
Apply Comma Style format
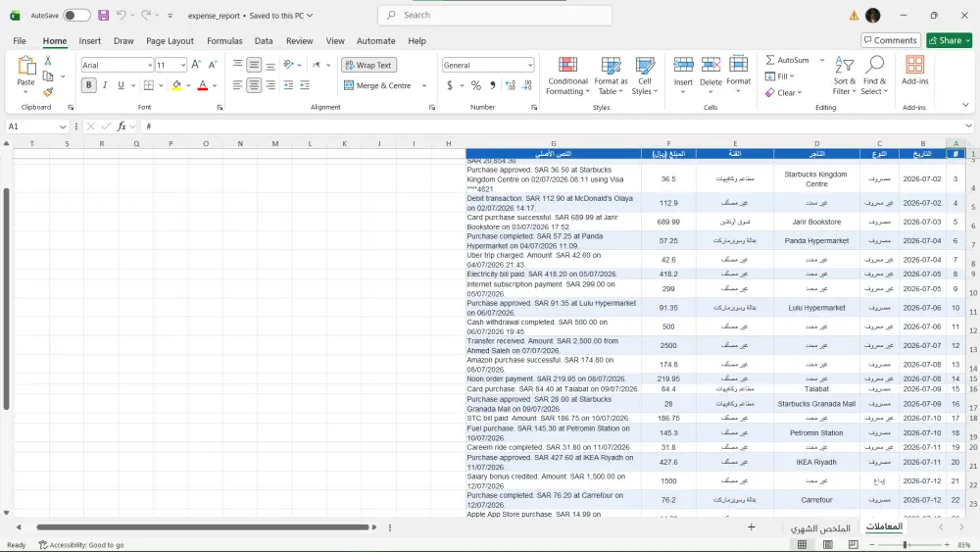point(493,85)
